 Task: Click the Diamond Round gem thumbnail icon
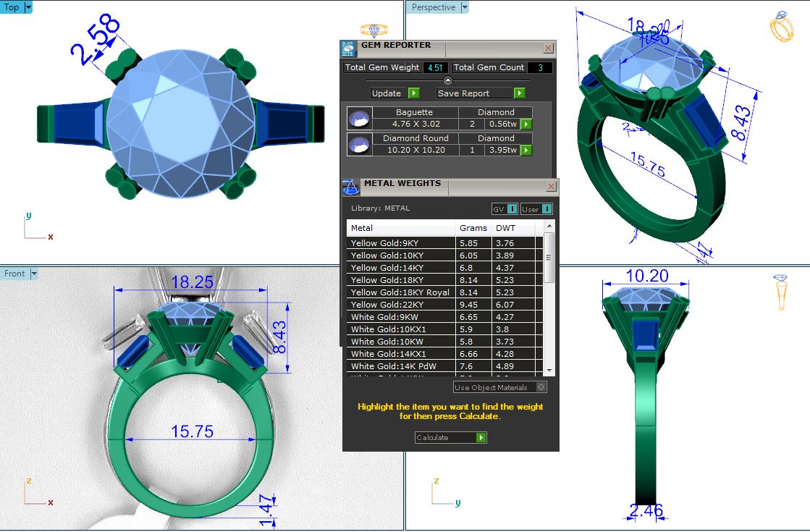(359, 144)
